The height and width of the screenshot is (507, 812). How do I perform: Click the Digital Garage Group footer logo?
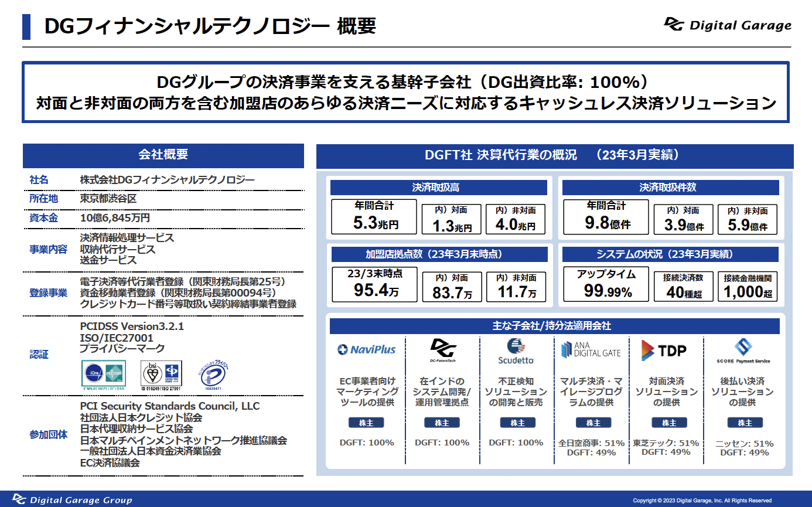73,499
